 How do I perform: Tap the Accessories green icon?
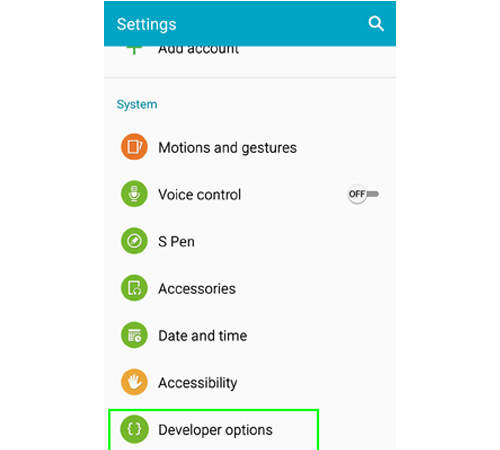click(x=134, y=288)
